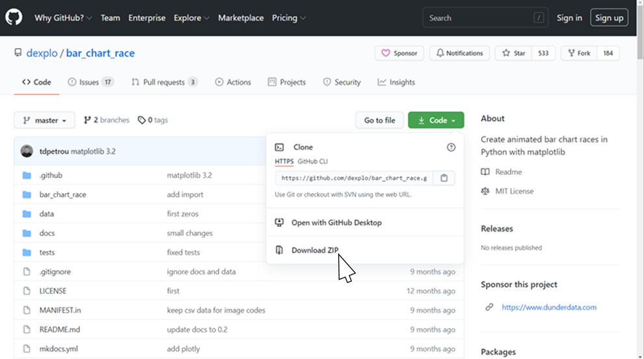
Task: Click the chain link icon beside dunderdata URL
Action: pyautogui.click(x=489, y=307)
